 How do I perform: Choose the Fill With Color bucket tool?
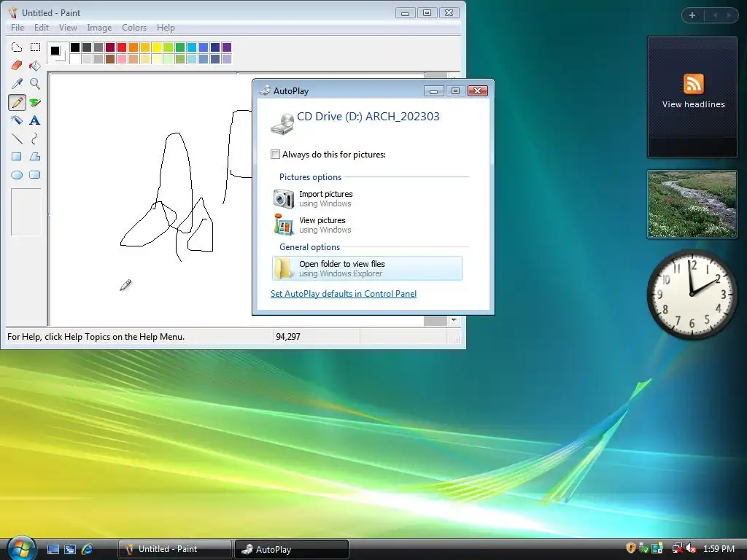(35, 65)
